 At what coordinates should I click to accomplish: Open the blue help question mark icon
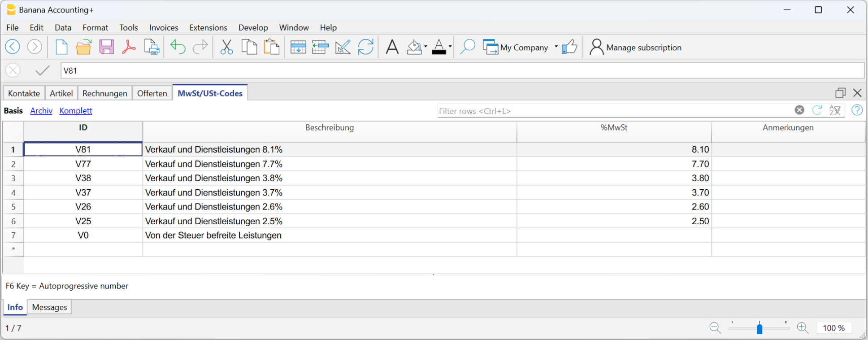tap(857, 110)
